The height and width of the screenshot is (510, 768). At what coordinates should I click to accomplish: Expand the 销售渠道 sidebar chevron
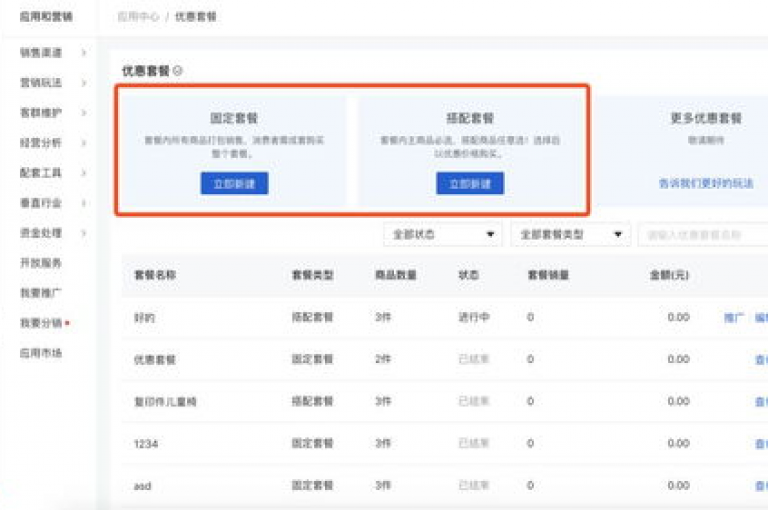pyautogui.click(x=84, y=52)
